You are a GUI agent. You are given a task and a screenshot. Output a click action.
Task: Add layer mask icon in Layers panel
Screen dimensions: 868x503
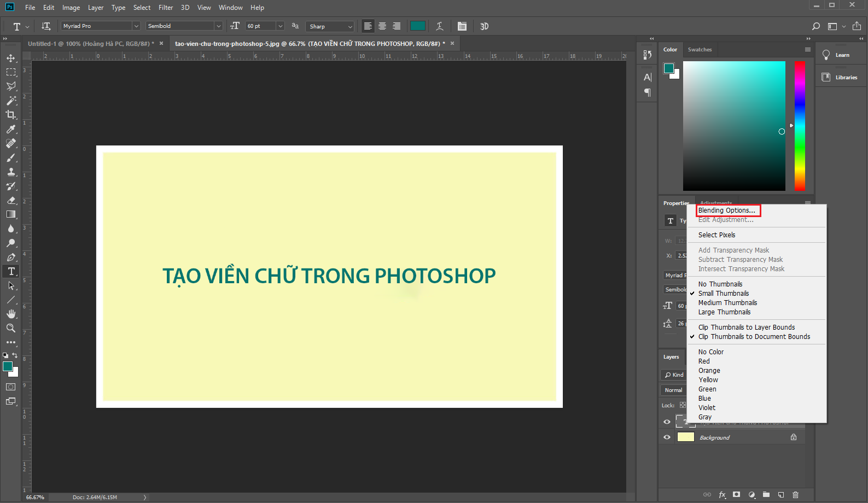pyautogui.click(x=737, y=495)
